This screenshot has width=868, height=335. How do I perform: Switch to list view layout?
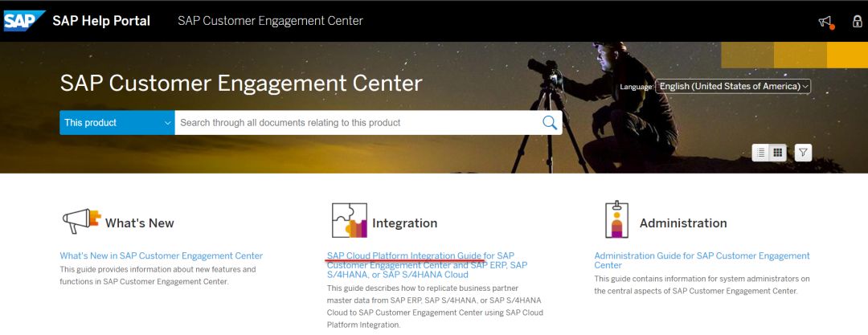761,153
